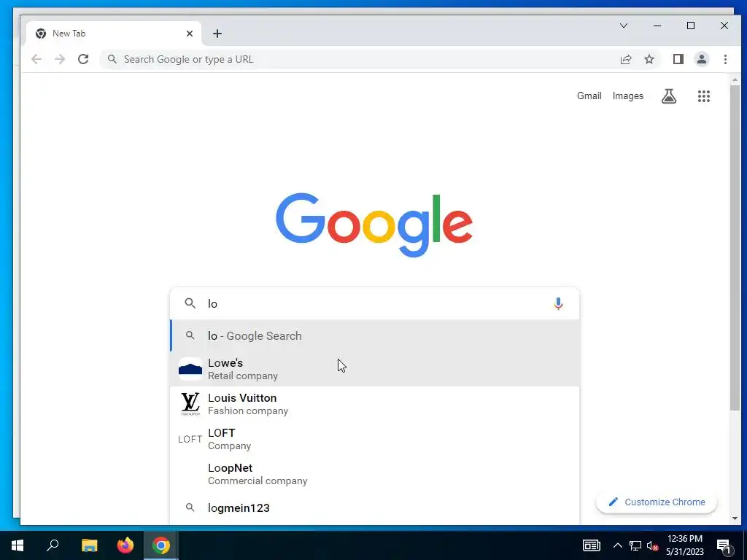Click the scrollbar down arrow

[x=735, y=518]
